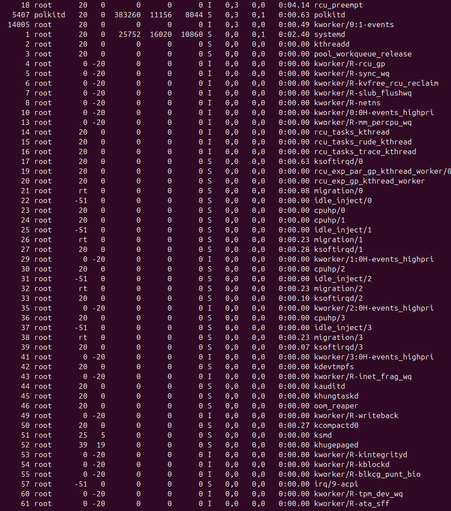Select the rcu_preempt process row
Screen dimensions: 451x511
(x=225, y=5)
